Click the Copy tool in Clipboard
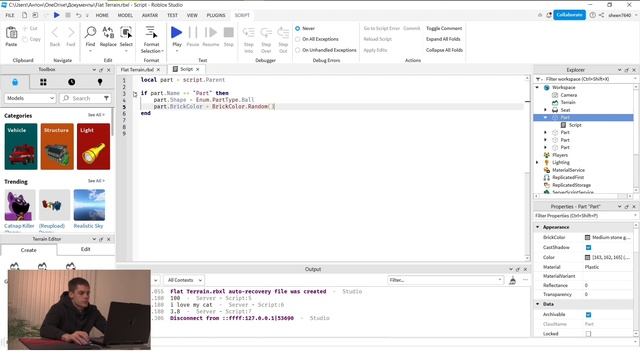Image resolution: width=640 pixels, height=360 pixels. pyautogui.click(x=32, y=39)
